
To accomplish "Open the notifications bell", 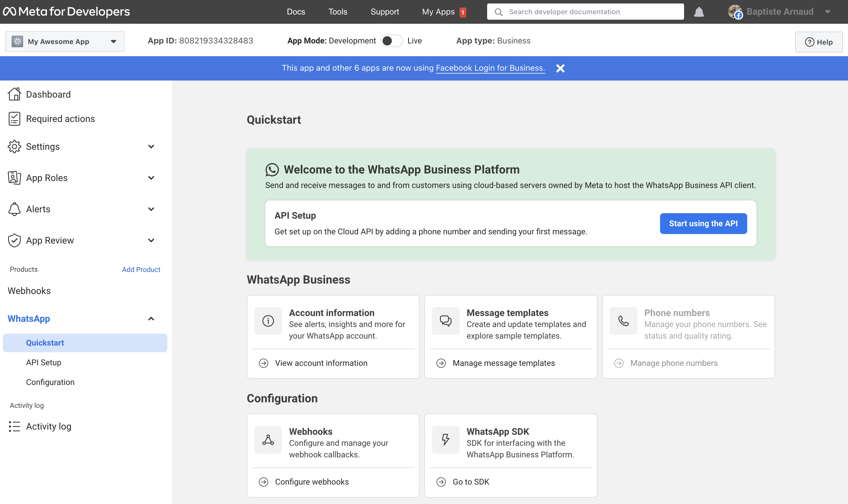I will click(x=699, y=12).
